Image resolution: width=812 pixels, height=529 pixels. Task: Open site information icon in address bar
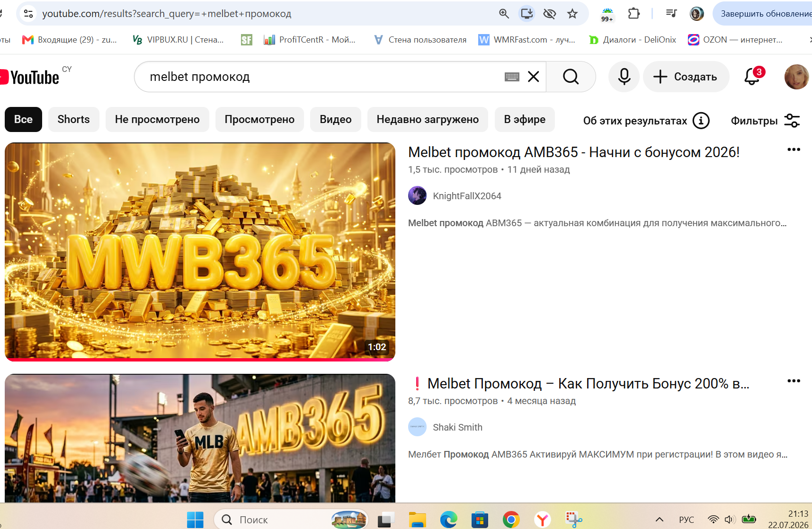28,14
